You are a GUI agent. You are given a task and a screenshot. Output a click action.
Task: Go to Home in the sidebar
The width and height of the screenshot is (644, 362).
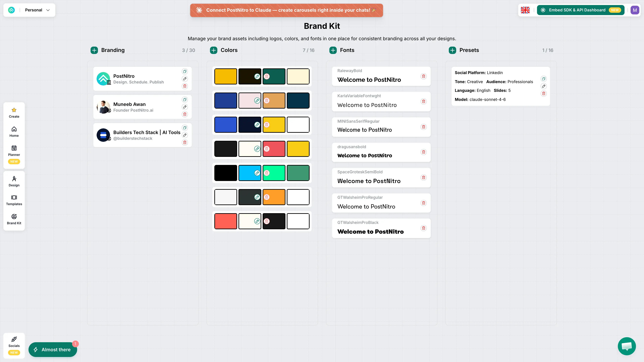14,132
